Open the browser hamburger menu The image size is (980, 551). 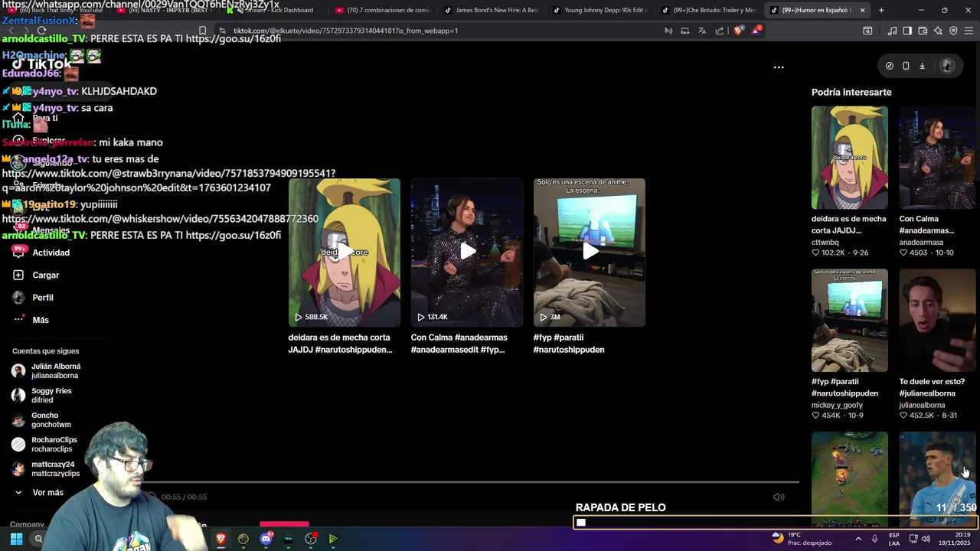pyautogui.click(x=969, y=31)
